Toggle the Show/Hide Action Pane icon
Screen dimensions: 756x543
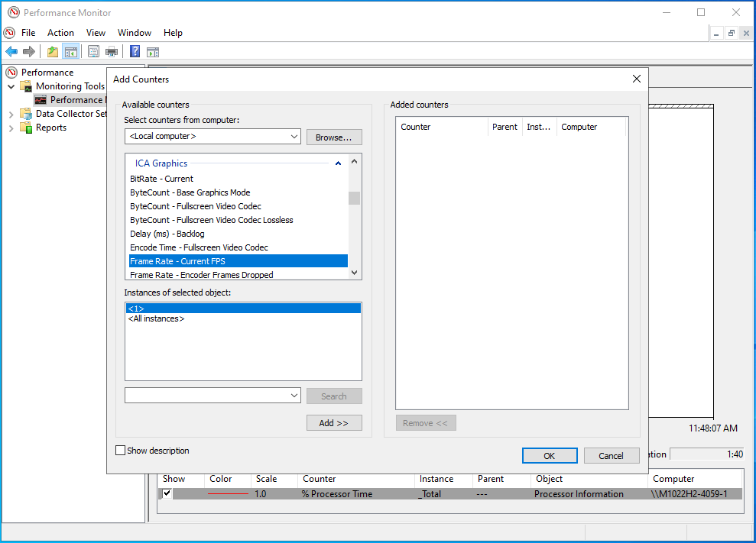[153, 52]
